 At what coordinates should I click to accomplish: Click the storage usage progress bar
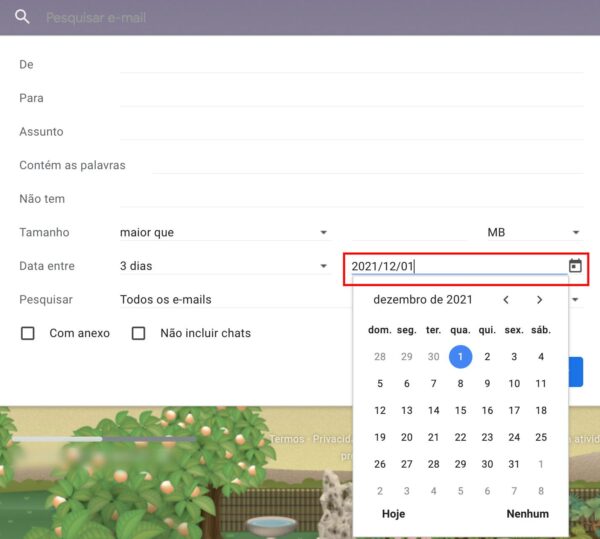click(x=104, y=439)
